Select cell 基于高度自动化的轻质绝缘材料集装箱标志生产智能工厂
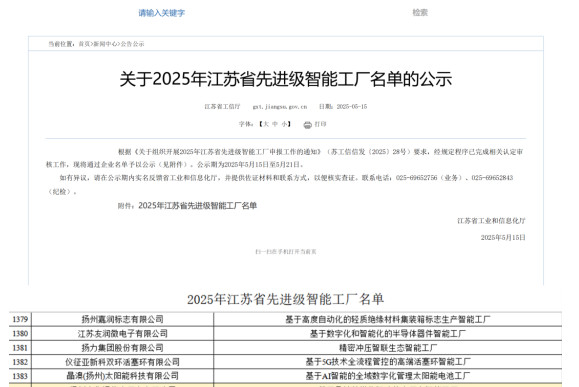Screen dimensions: 579x387 pyautogui.click(x=388, y=319)
